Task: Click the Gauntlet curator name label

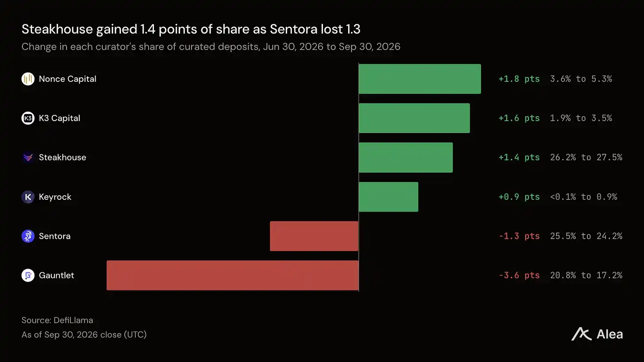Action: coord(56,275)
